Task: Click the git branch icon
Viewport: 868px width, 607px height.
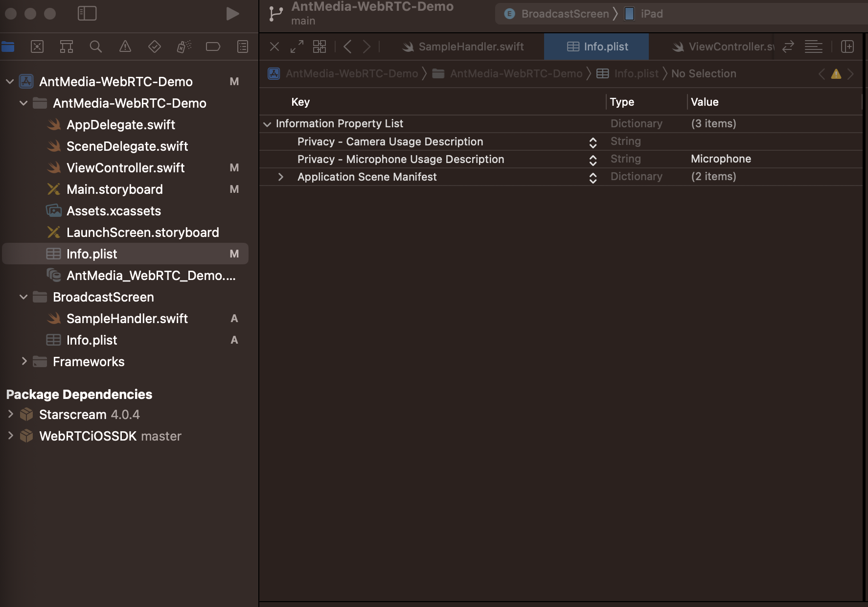Action: coord(276,14)
